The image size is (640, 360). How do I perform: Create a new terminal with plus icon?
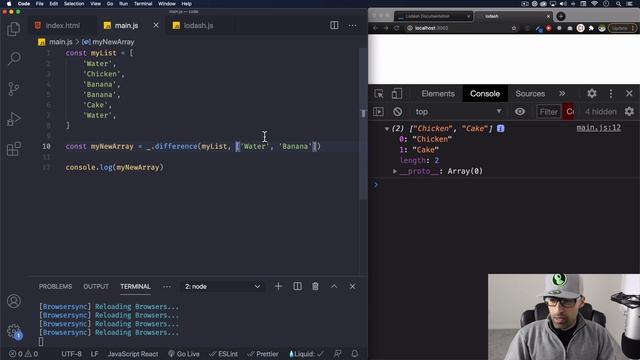278,287
